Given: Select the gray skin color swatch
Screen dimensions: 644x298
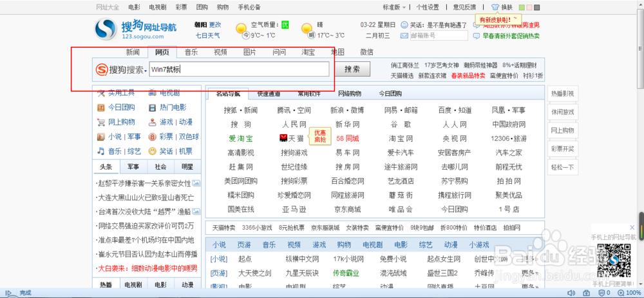Looking at the screenshot, I should pos(537,7).
